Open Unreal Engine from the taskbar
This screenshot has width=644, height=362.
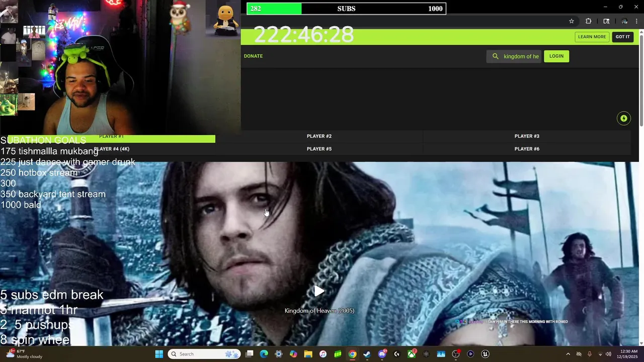pyautogui.click(x=485, y=354)
